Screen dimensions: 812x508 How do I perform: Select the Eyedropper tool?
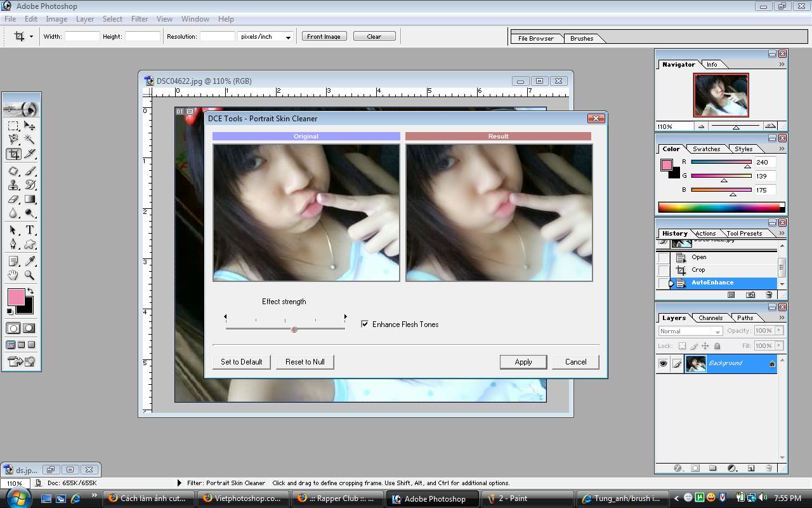29,261
